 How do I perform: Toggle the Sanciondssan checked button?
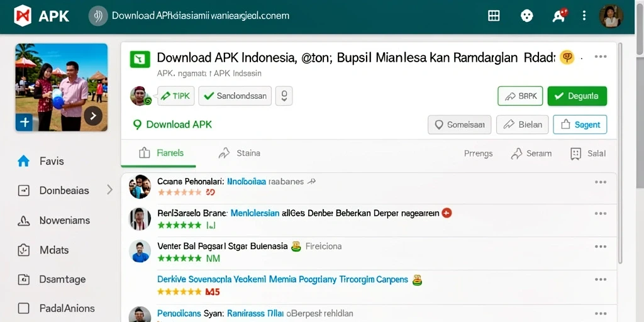click(235, 96)
